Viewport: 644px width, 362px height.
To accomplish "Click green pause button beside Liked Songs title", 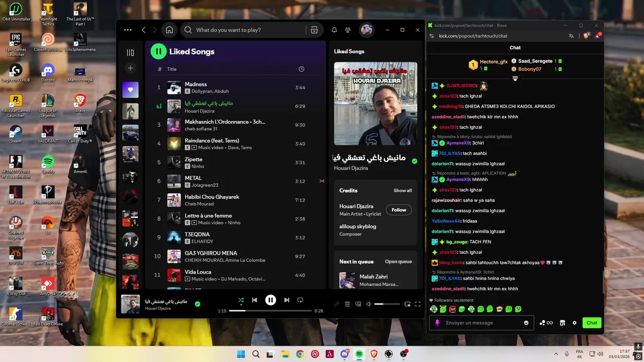I will (158, 51).
